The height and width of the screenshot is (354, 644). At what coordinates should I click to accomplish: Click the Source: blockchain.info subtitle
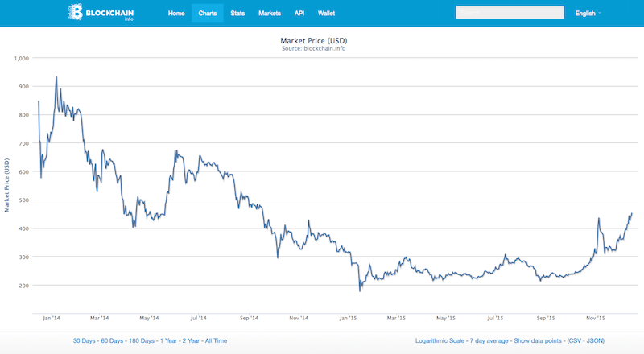314,48
